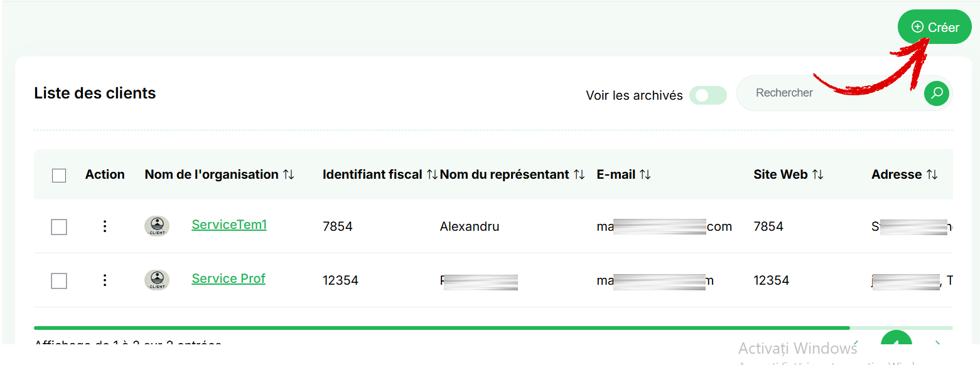Viewport: 980px width, 365px height.
Task: Open the action menu for ServiceTem1 row
Action: [105, 226]
